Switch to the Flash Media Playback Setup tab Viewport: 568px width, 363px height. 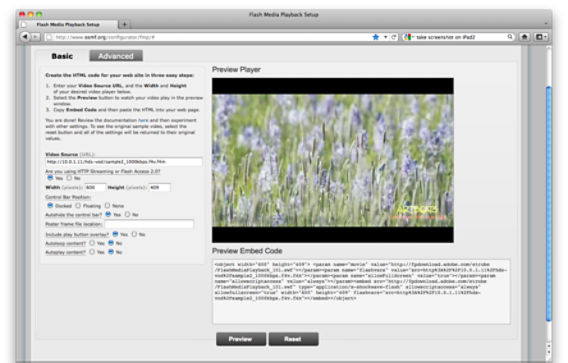(68, 24)
